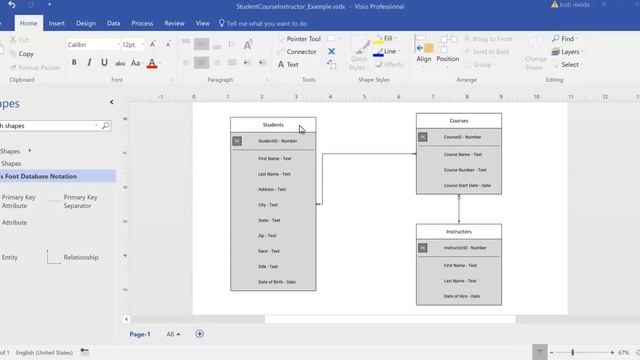Toggle Underline formatting
The height and width of the screenshot is (360, 640).
[104, 62]
